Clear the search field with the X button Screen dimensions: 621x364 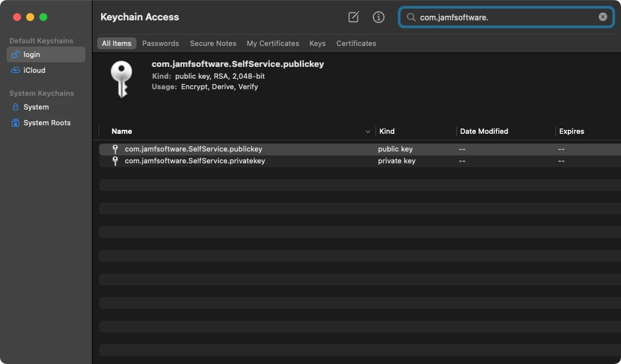point(603,17)
